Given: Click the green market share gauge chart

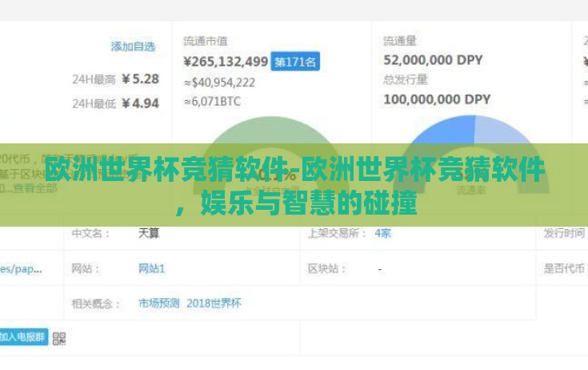Looking at the screenshot, I should coord(270,155).
